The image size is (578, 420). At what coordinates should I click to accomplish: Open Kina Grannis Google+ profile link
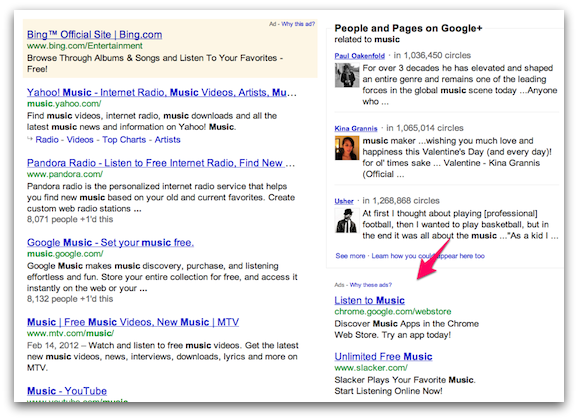356,128
